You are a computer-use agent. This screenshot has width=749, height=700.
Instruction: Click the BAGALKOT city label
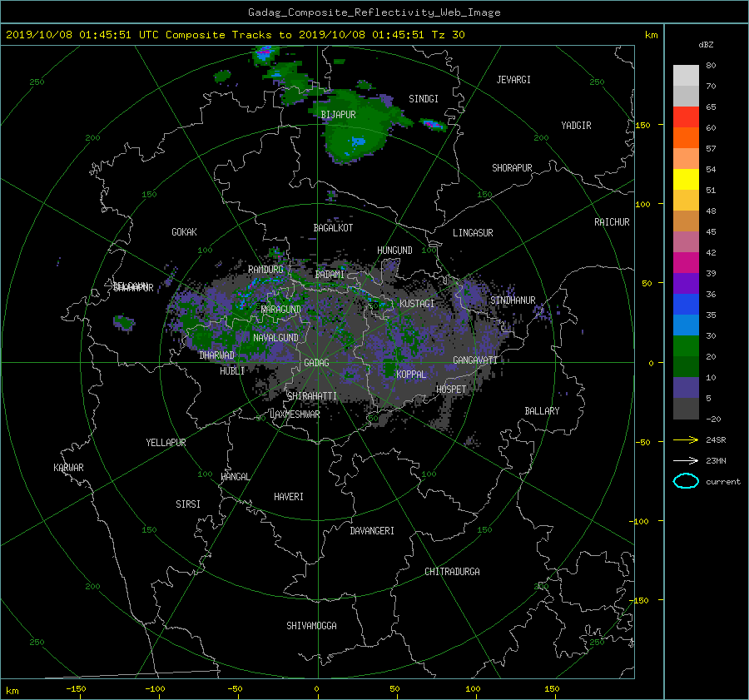pyautogui.click(x=333, y=228)
